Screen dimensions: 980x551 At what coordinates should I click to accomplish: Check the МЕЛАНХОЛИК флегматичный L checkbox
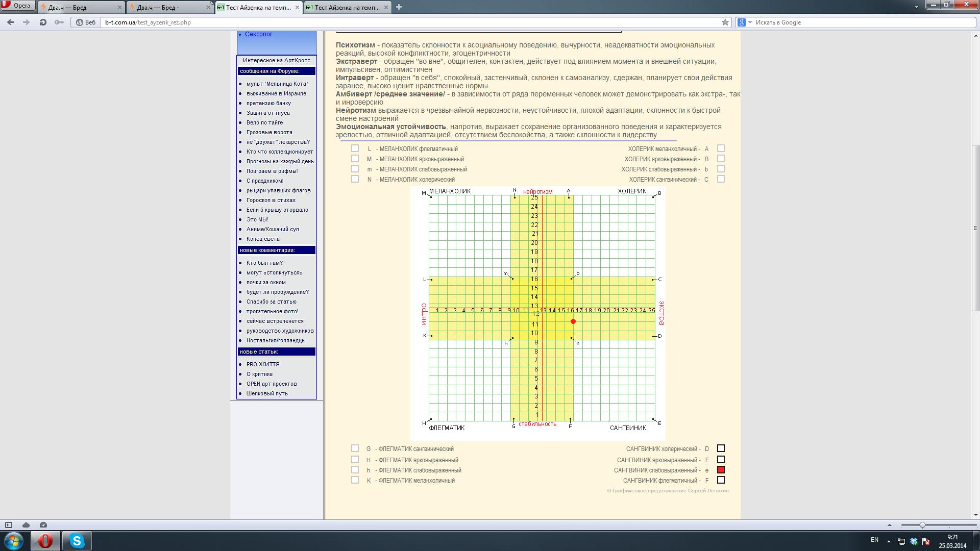pyautogui.click(x=355, y=148)
